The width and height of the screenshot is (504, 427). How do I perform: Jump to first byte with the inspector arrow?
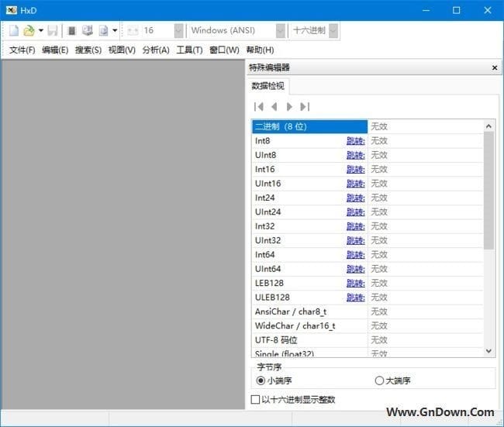(x=259, y=107)
